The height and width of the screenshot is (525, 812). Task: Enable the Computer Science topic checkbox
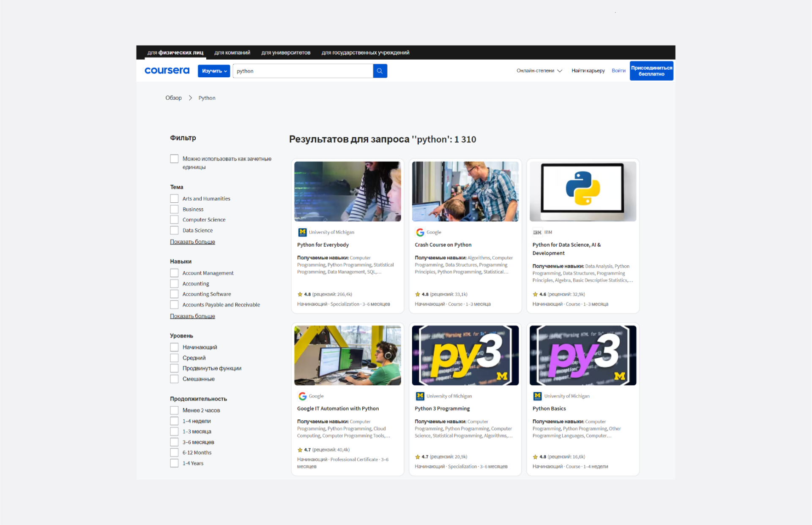[x=174, y=220]
